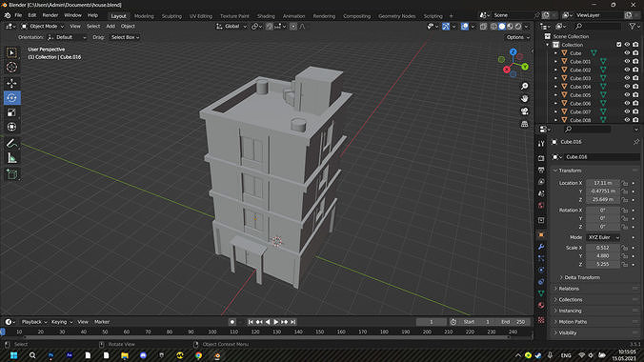Select the Move tool
The height and width of the screenshot is (362, 644).
[12, 84]
